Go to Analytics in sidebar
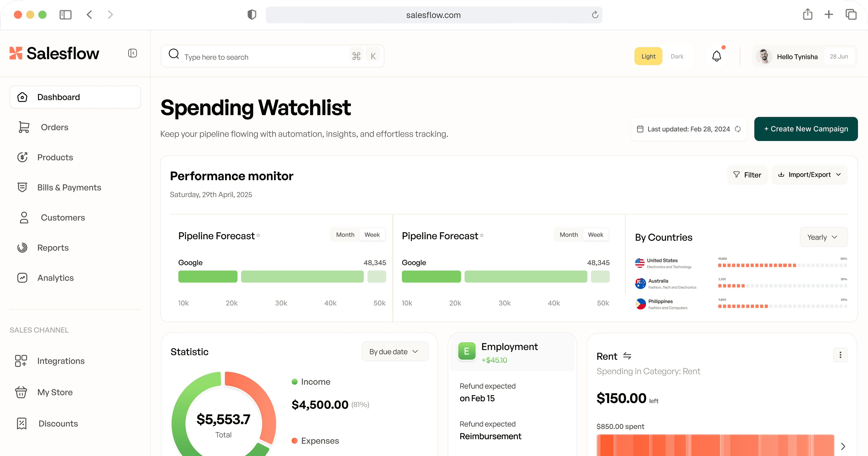The image size is (868, 456). coord(55,278)
